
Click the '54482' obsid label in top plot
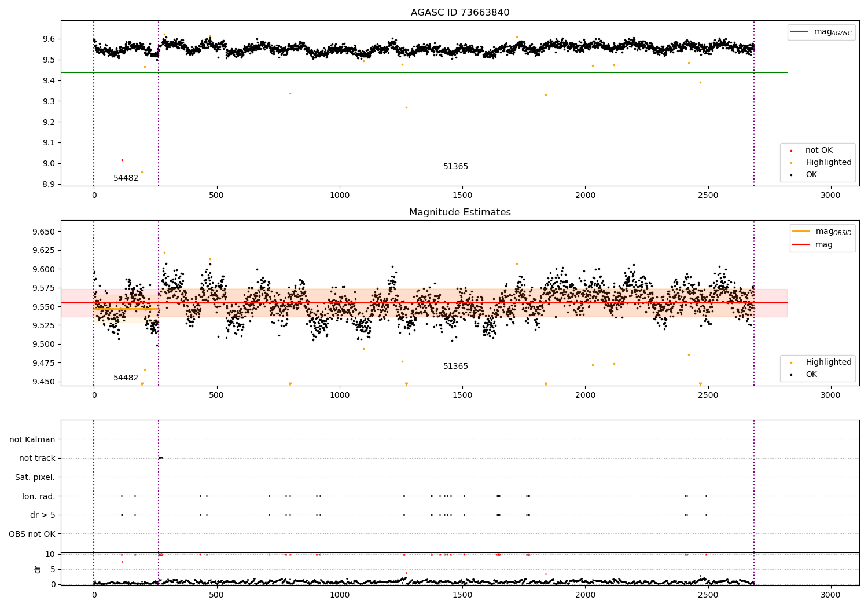pyautogui.click(x=126, y=178)
